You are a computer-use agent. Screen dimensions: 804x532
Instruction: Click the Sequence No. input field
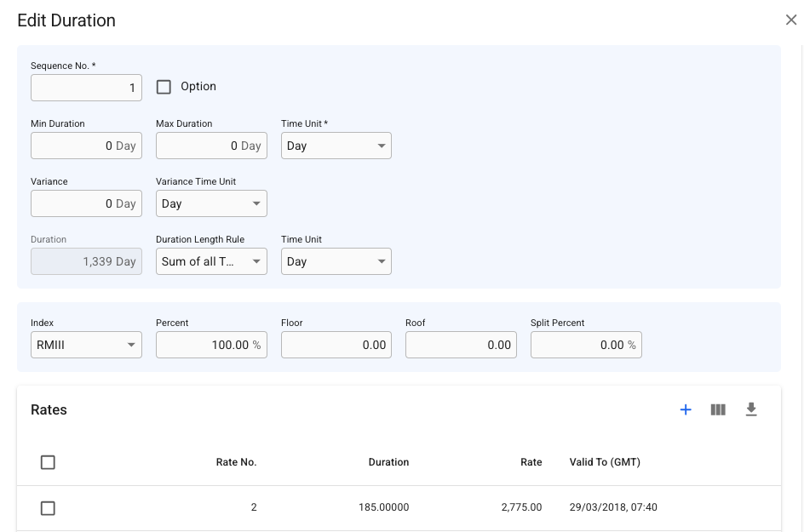point(86,88)
